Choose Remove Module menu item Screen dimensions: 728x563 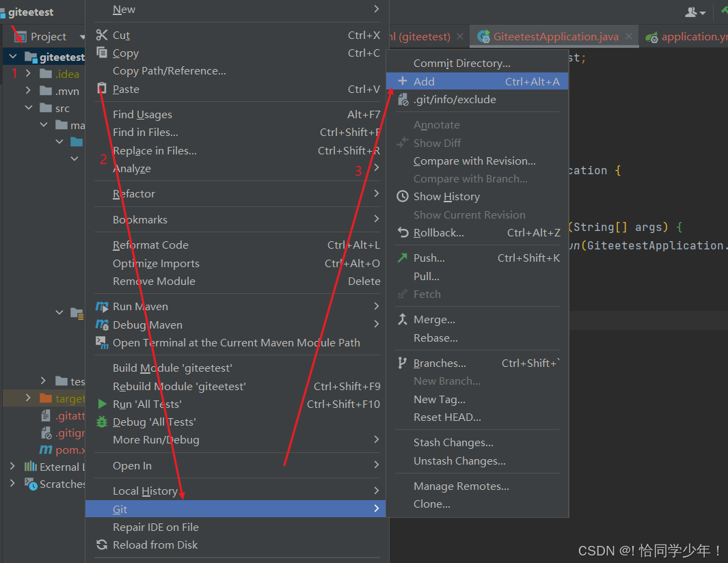click(x=237, y=281)
